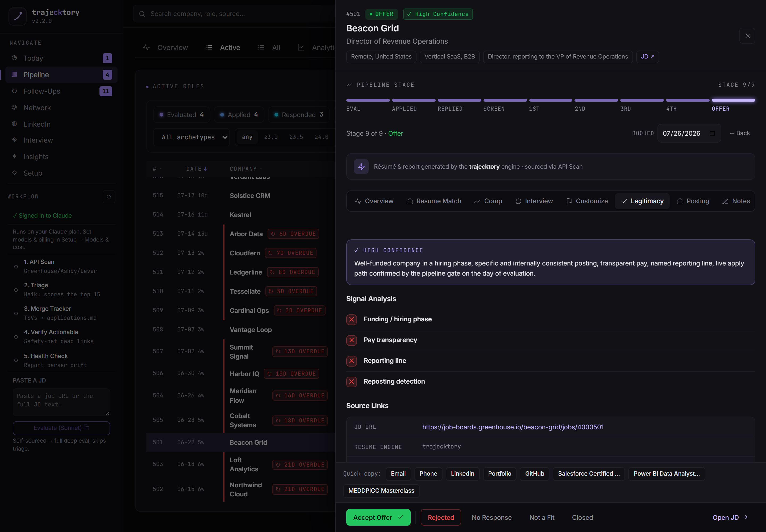Select the API Scan workflow step

pyautogui.click(x=61, y=266)
